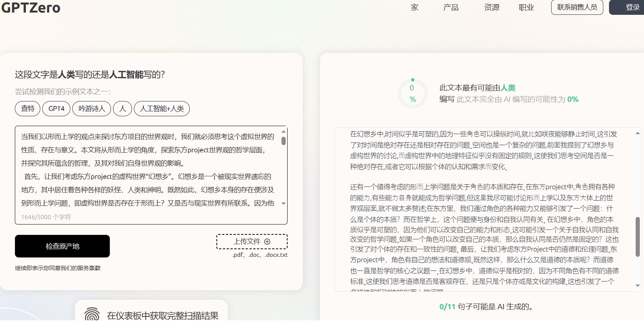Select the GPT4 sample text chip

(x=56, y=109)
